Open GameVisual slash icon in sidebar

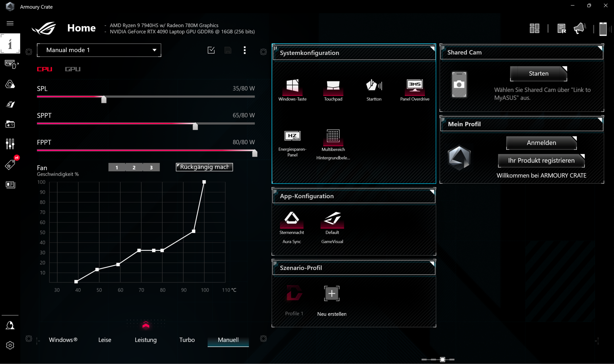[x=10, y=104]
